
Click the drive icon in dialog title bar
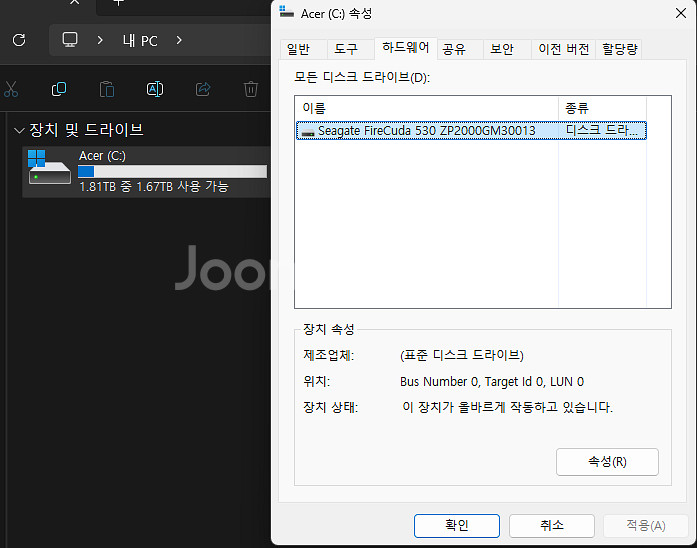[286, 12]
